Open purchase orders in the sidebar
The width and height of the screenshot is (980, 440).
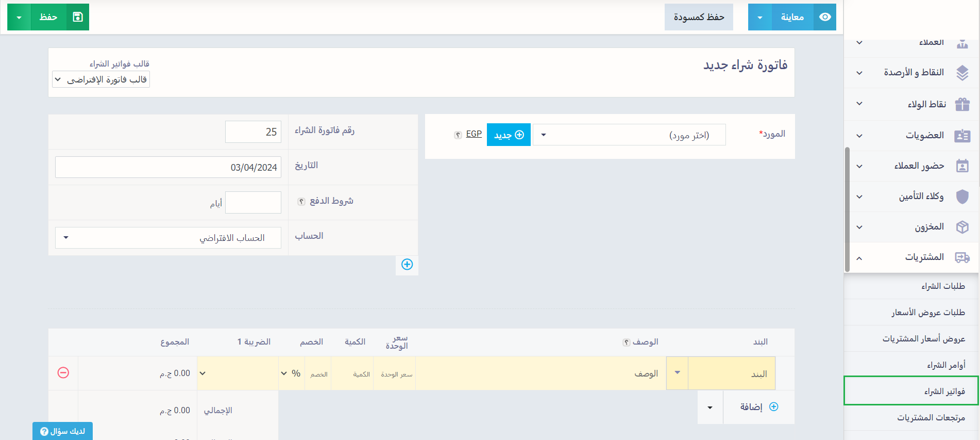click(x=946, y=365)
